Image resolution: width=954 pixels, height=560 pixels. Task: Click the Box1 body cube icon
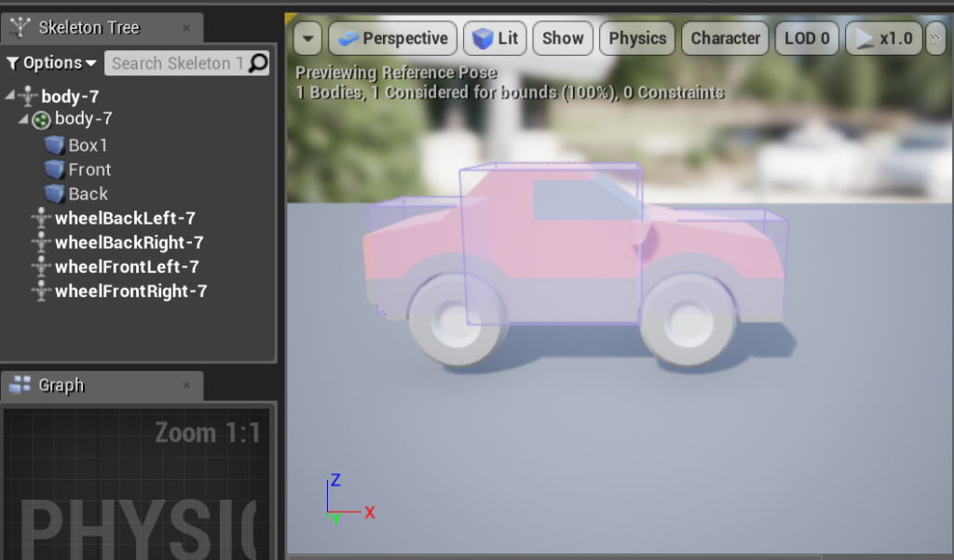tap(54, 145)
